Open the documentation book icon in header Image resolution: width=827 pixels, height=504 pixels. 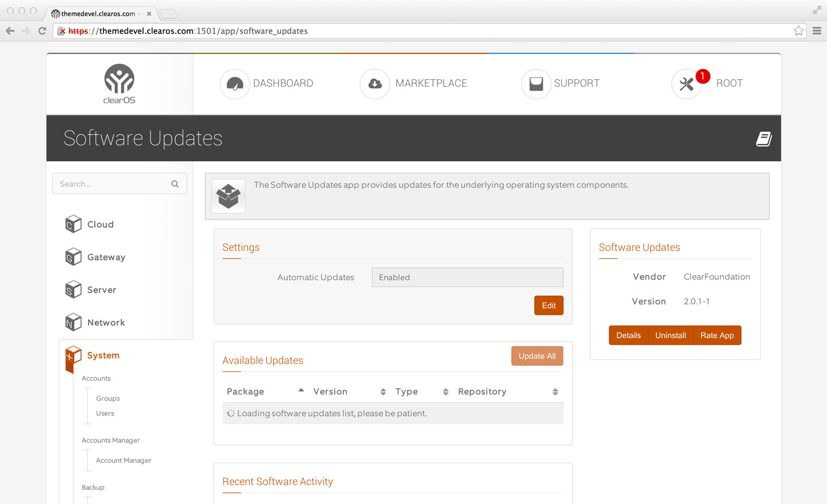(x=764, y=139)
